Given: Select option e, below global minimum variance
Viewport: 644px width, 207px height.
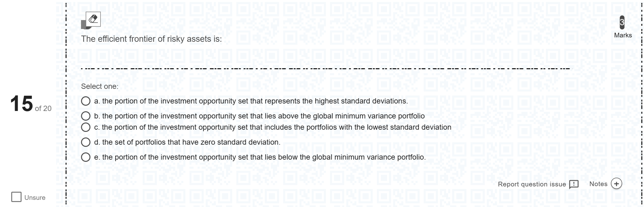Looking at the screenshot, I should pos(86,157).
